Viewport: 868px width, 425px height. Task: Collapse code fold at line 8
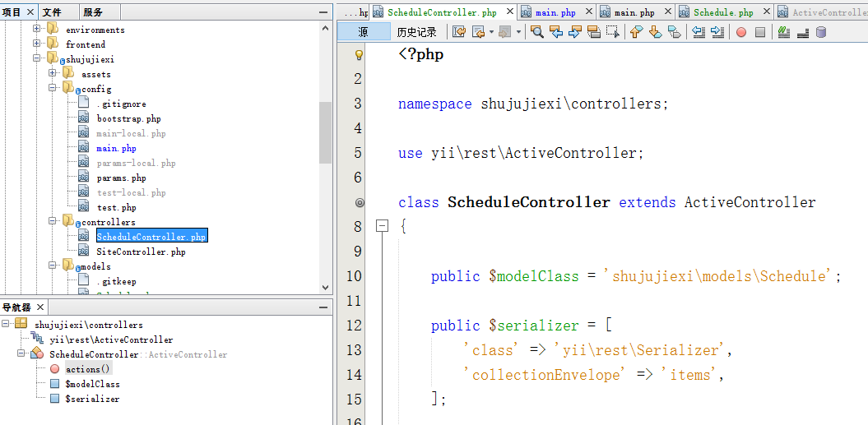pyautogui.click(x=382, y=226)
